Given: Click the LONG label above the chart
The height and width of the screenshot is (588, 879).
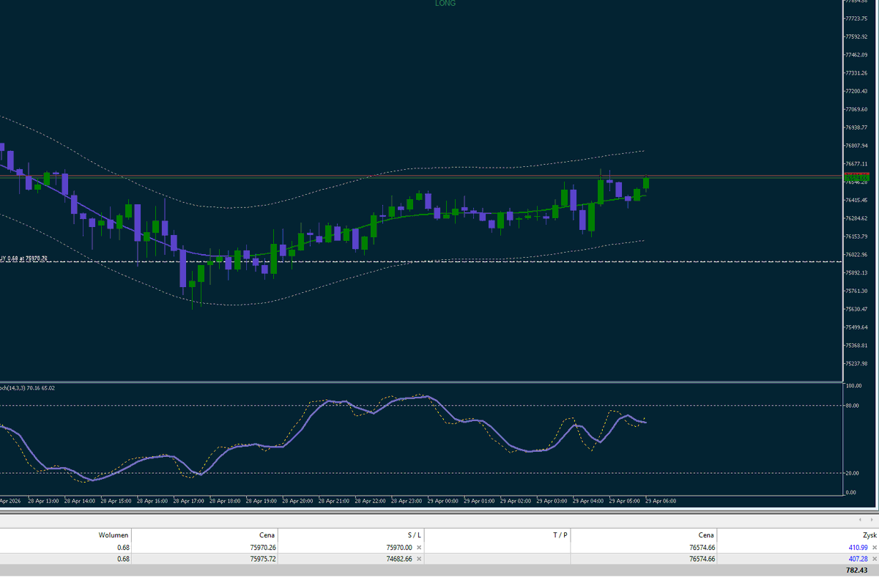Looking at the screenshot, I should tap(445, 4).
